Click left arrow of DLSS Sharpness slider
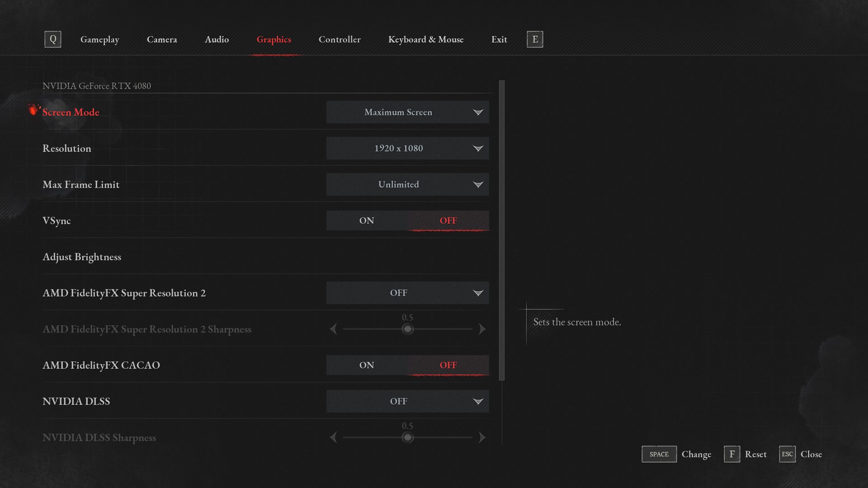Viewport: 868px width, 488px height. tap(334, 437)
